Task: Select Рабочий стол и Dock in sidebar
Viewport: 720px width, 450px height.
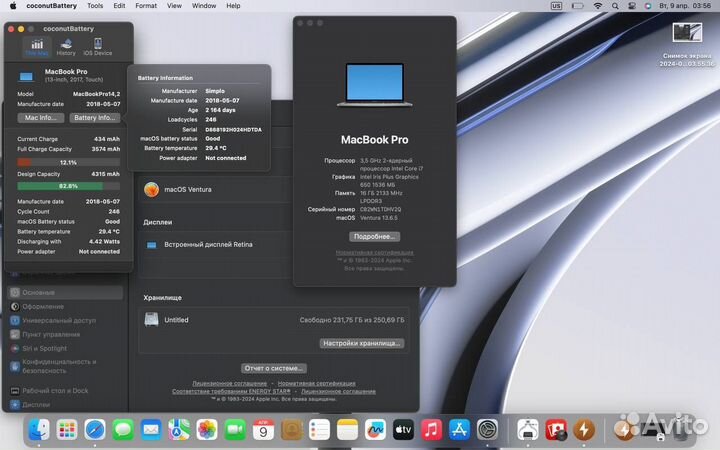Action: click(x=66, y=391)
